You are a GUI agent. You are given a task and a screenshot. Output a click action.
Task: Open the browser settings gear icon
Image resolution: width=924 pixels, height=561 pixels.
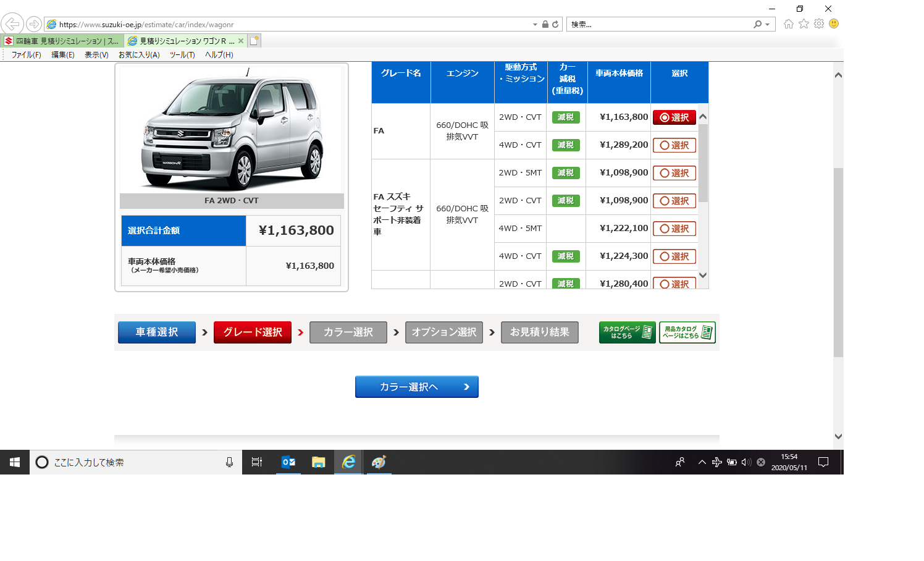pos(819,24)
